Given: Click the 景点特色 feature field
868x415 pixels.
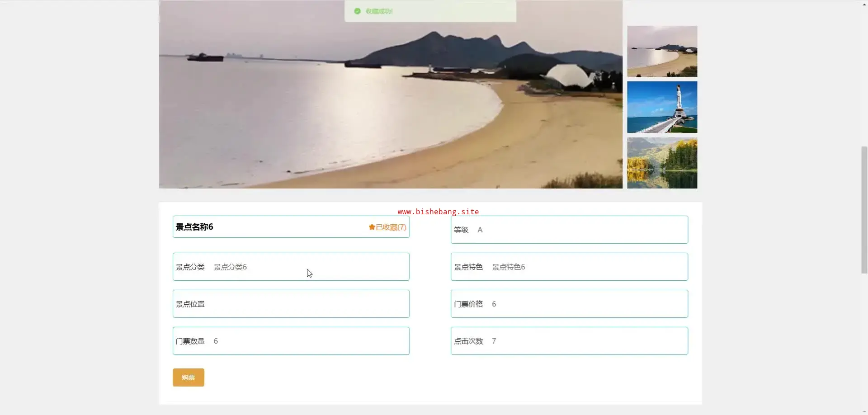Looking at the screenshot, I should pos(569,267).
